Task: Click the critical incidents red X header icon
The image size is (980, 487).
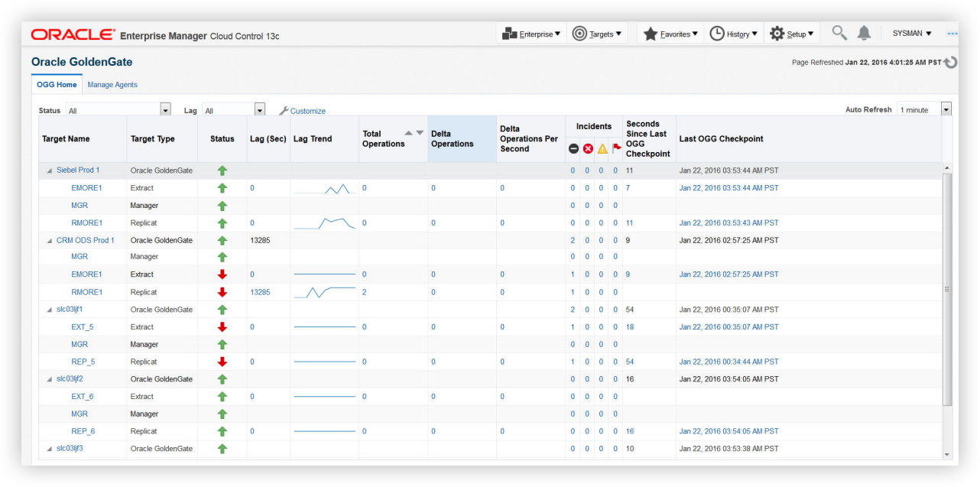Action: [x=588, y=148]
